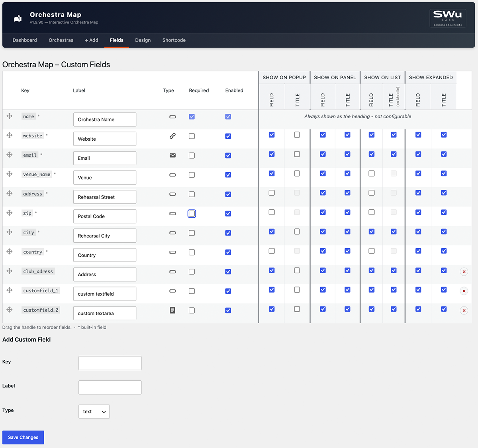Edit the Orchestra Name label field
This screenshot has height=448, width=478.
click(x=105, y=120)
